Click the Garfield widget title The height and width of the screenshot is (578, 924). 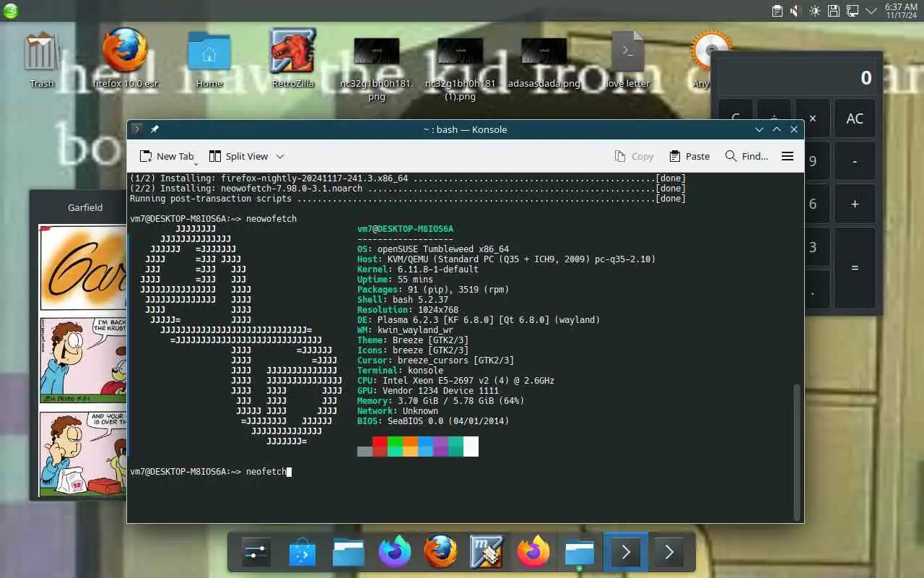coord(85,207)
